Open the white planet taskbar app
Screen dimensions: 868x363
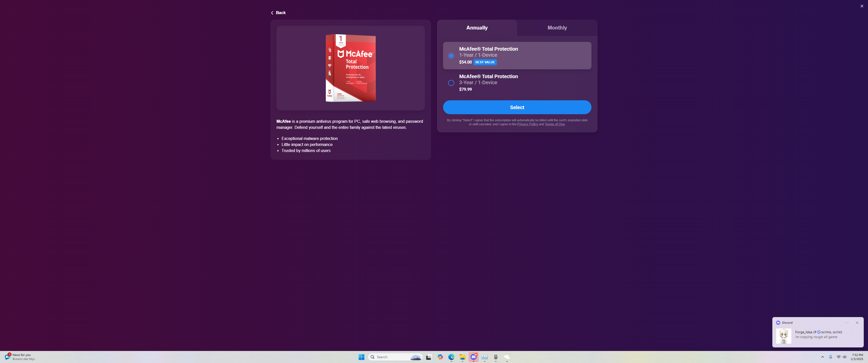click(507, 357)
